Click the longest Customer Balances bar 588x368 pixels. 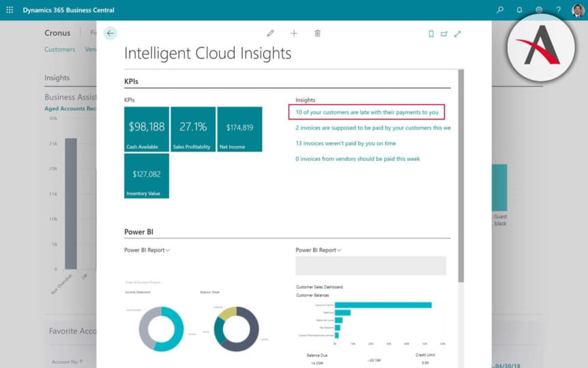click(383, 305)
